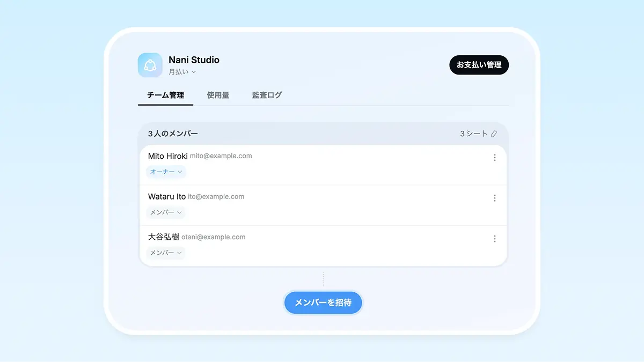Select the name 大谷弘樹
This screenshot has height=362, width=644.
164,237
